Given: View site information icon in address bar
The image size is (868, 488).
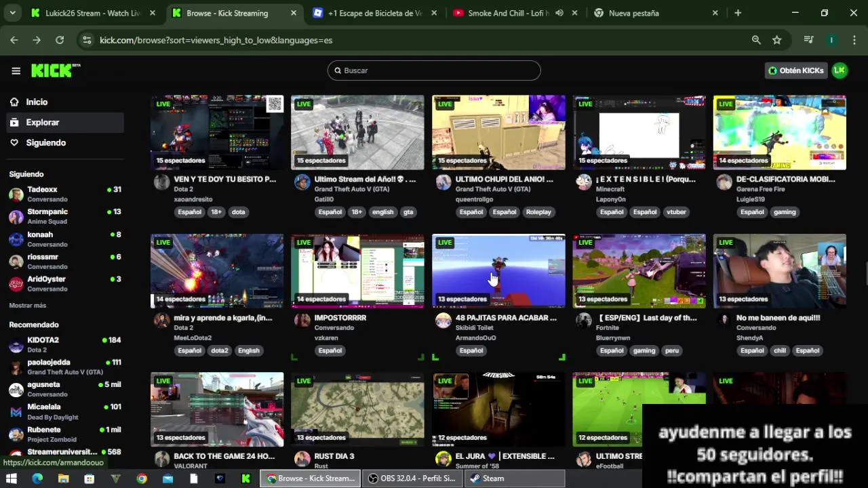Looking at the screenshot, I should point(87,40).
